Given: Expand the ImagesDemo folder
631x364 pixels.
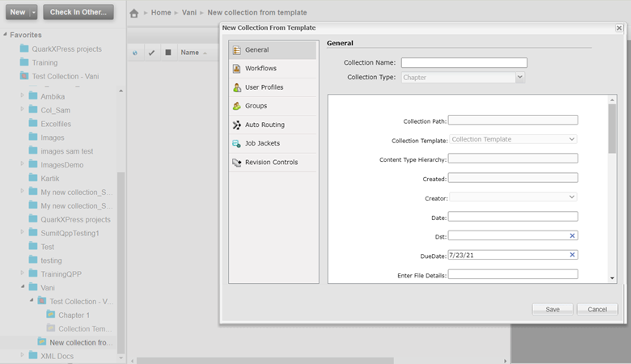Looking at the screenshot, I should click(22, 163).
